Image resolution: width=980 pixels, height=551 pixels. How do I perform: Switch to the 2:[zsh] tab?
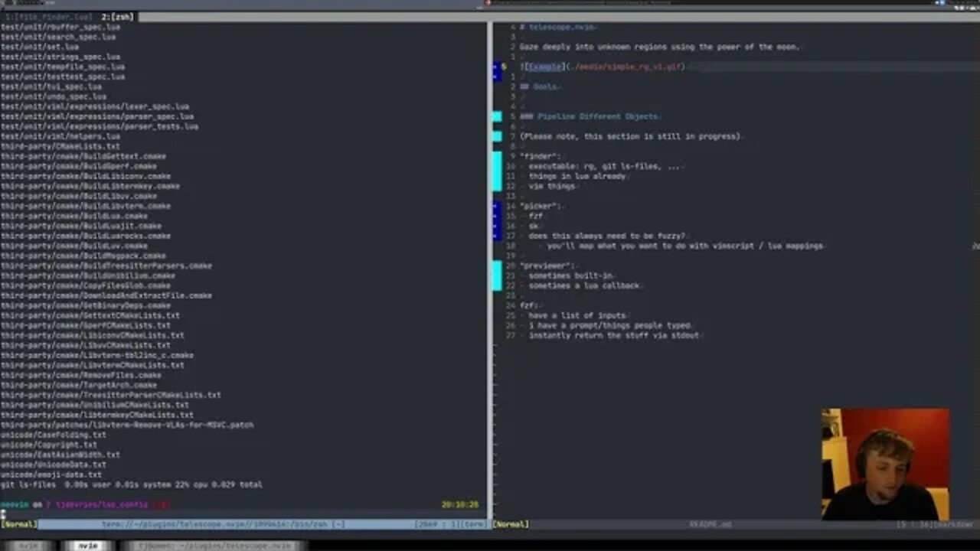[x=117, y=16]
